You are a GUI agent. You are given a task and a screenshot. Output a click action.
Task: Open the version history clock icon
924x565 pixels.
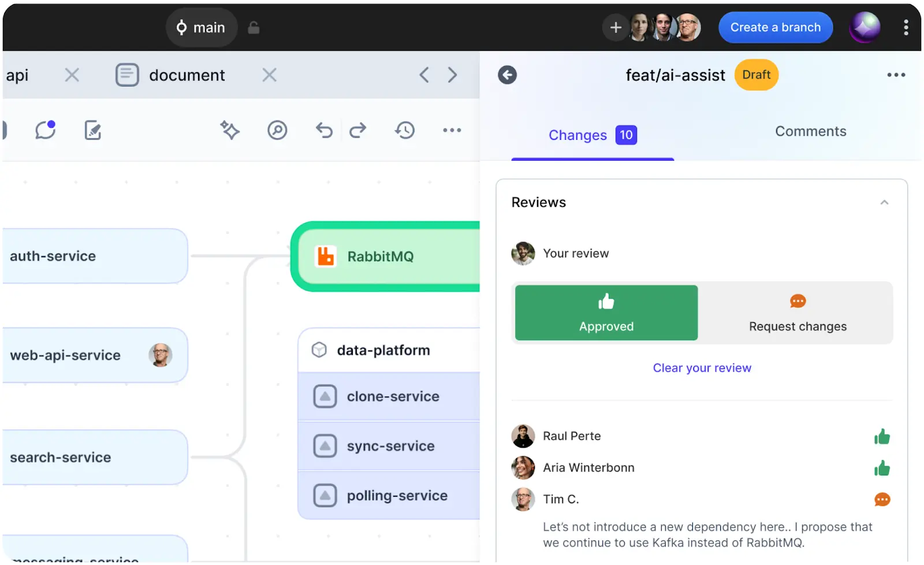tap(405, 131)
